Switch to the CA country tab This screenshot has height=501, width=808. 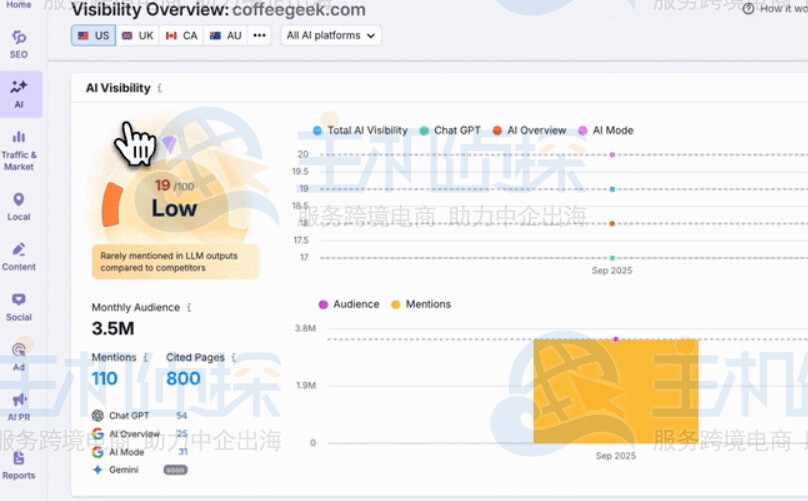click(x=181, y=36)
